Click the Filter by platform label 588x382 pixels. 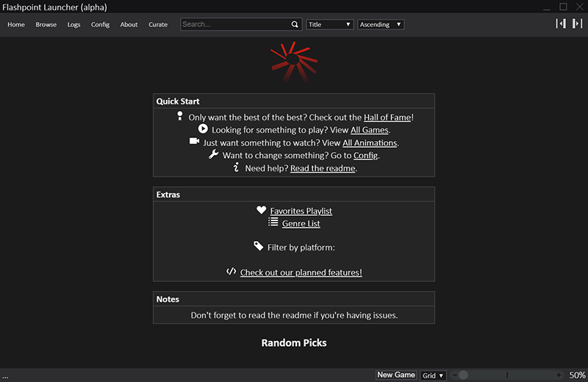(x=301, y=248)
